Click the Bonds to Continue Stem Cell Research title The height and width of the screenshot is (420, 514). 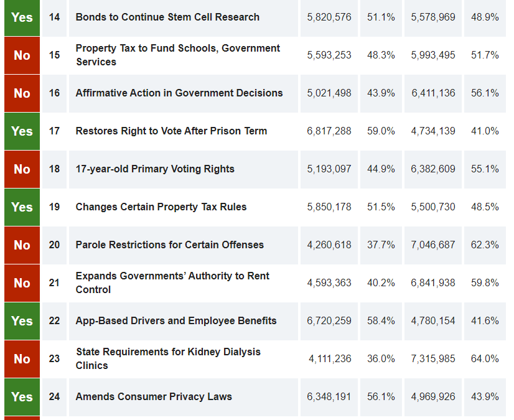click(167, 17)
